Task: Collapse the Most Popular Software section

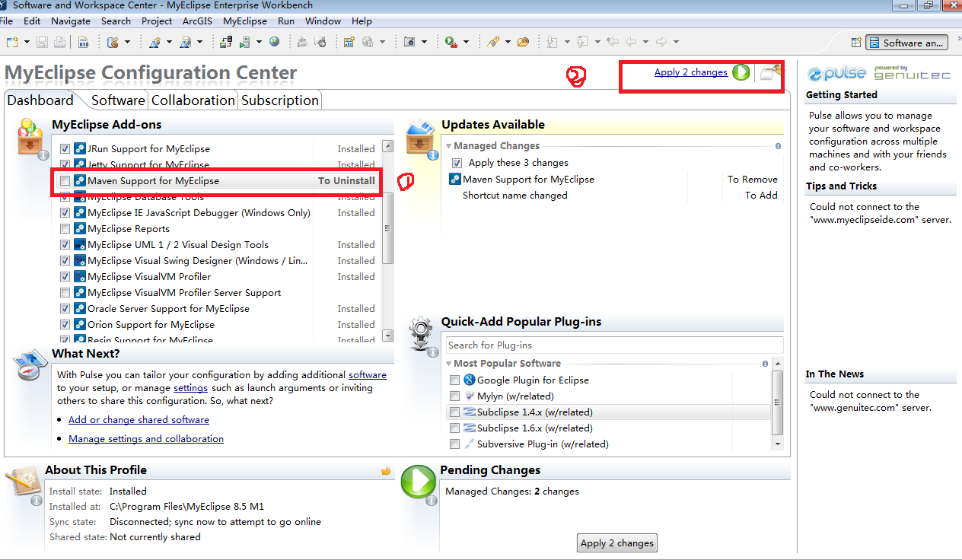Action: (x=449, y=364)
